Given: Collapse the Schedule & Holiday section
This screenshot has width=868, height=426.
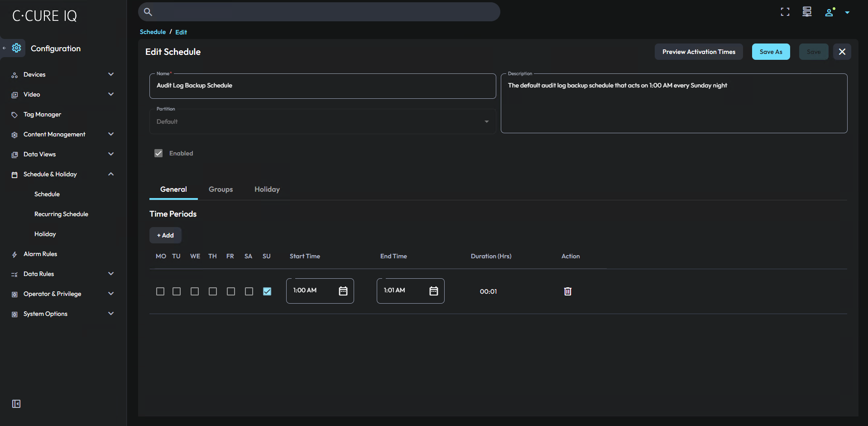Looking at the screenshot, I should coord(111,174).
